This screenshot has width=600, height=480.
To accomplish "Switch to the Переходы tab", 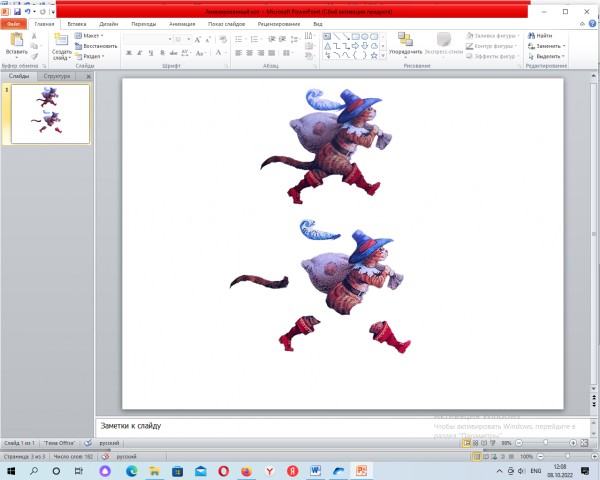I will pos(143,24).
